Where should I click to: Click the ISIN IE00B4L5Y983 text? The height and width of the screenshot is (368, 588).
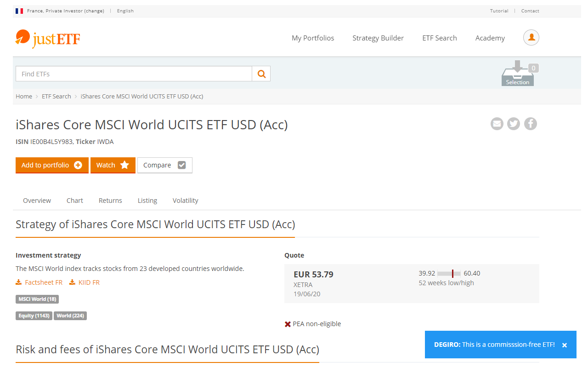[x=44, y=142]
